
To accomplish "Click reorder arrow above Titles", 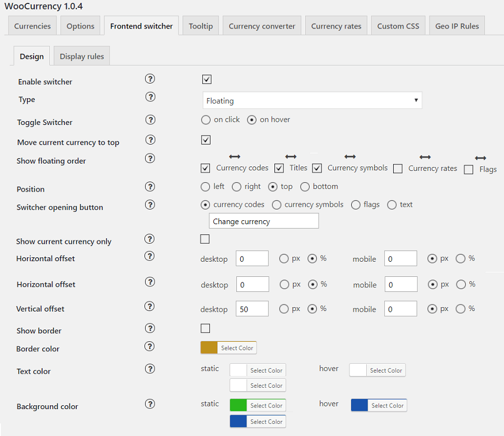I will [291, 157].
